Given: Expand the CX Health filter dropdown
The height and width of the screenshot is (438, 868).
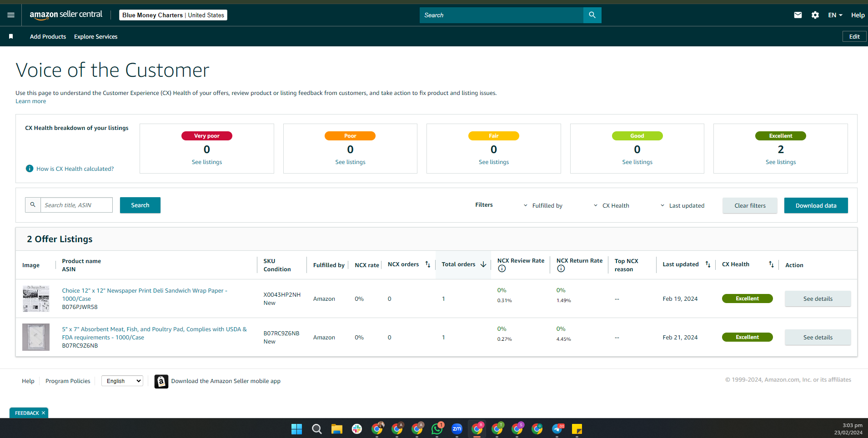Looking at the screenshot, I should coord(612,205).
